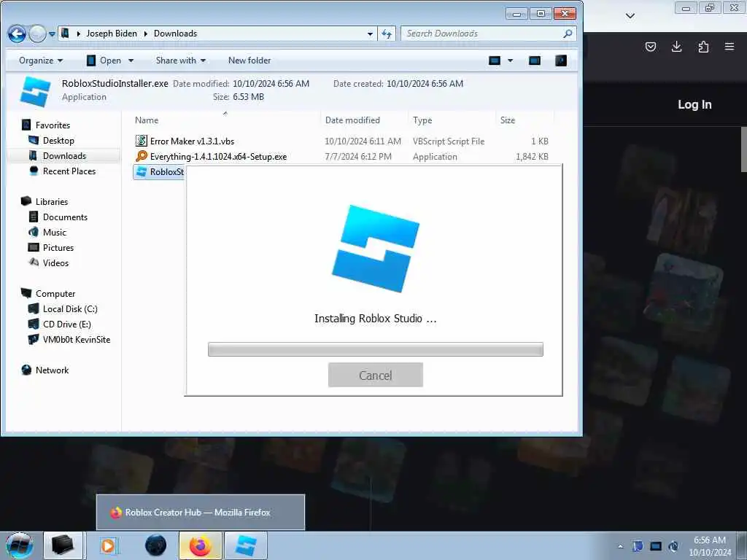Sort by Date modified column
This screenshot has width=747, height=560.
pos(352,120)
